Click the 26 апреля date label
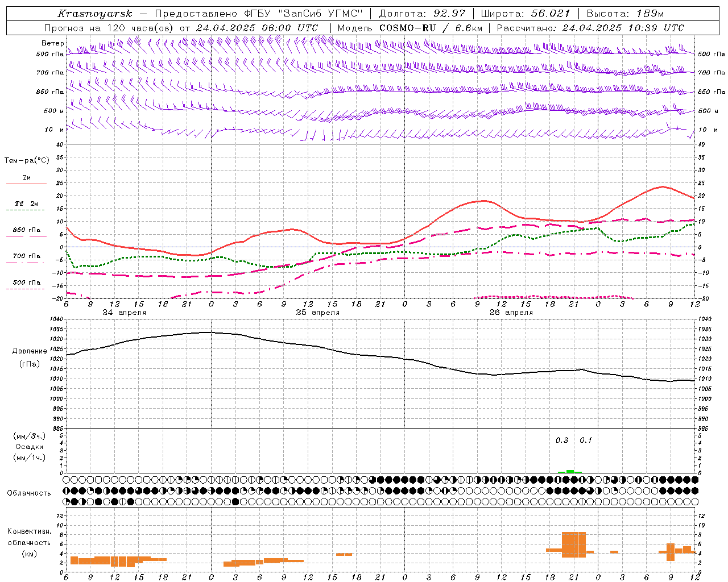 click(511, 313)
